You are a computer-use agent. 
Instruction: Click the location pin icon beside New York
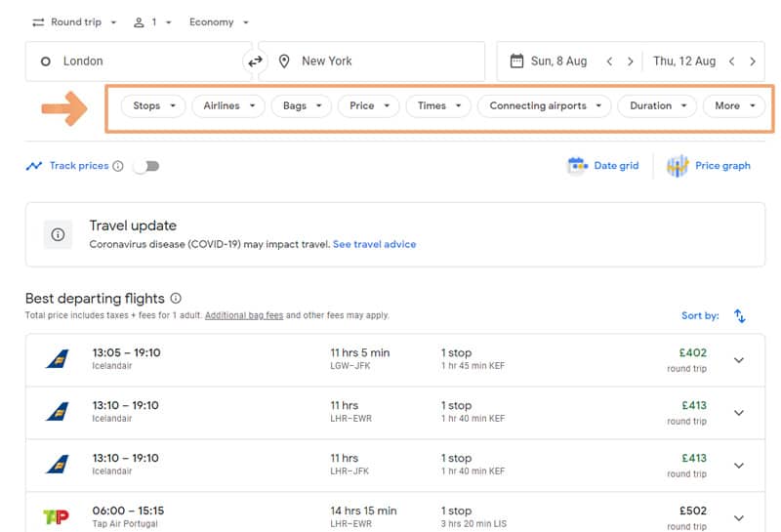(284, 61)
